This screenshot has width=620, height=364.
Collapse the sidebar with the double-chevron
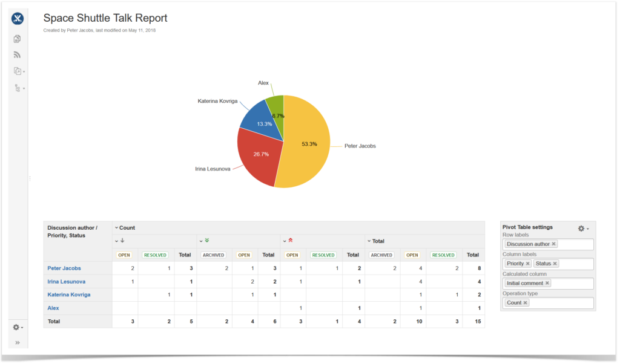[17, 343]
